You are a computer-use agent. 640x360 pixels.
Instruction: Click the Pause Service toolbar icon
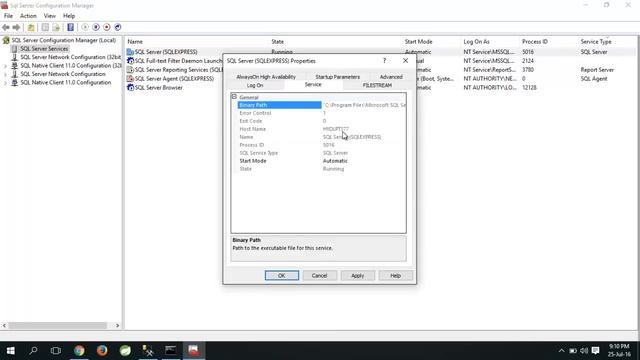(x=96, y=27)
